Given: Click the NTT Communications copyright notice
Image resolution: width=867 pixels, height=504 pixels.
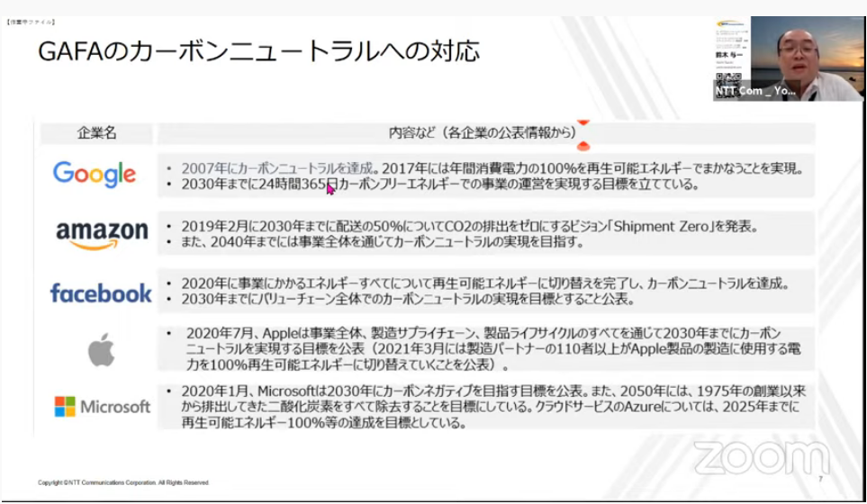Looking at the screenshot, I should click(123, 482).
